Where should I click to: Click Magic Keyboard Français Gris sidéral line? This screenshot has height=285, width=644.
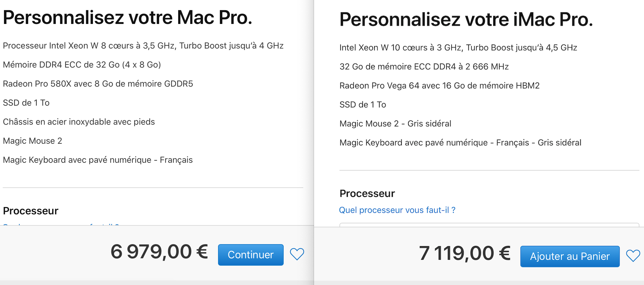click(x=460, y=143)
